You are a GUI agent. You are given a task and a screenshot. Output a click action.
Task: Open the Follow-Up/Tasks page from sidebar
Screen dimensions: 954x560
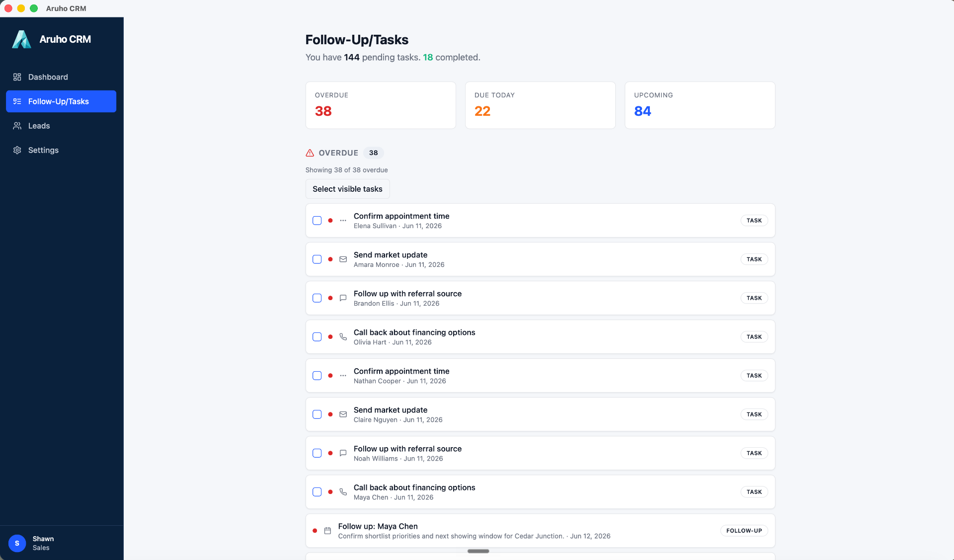[x=61, y=101]
